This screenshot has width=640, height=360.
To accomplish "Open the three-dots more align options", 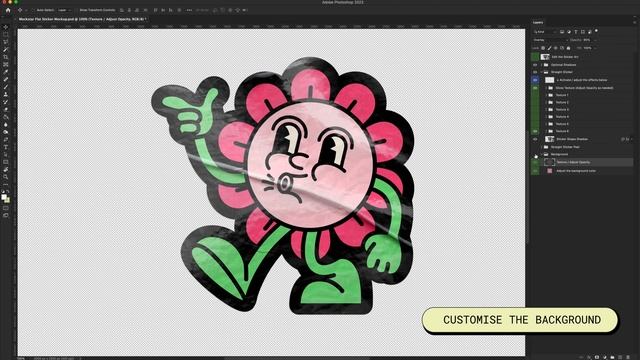I will coord(189,10).
